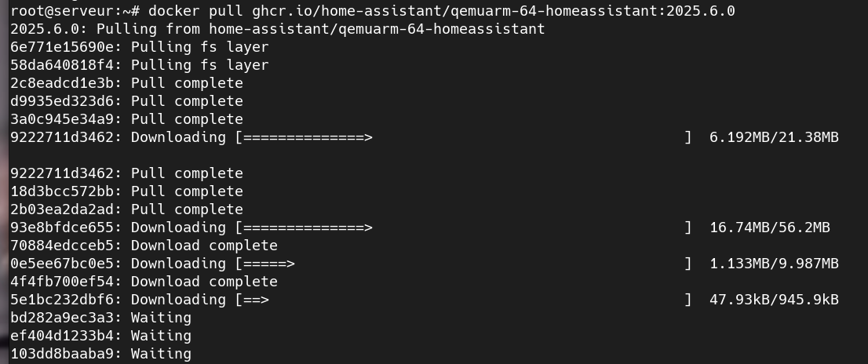Image resolution: width=868 pixels, height=364 pixels.
Task: Click the 0e5ee67bc0e5 download progress arrow
Action: tap(265, 264)
